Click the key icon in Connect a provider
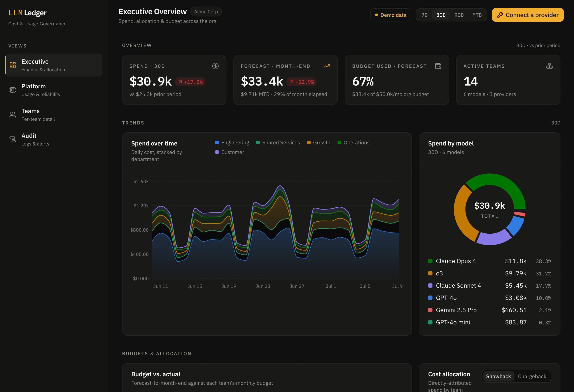574x392 pixels. (500, 15)
